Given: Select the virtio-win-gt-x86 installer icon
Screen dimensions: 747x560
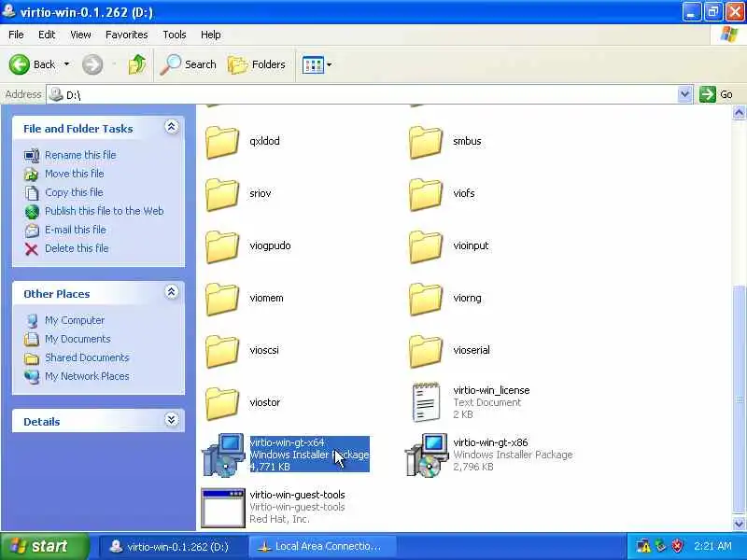Looking at the screenshot, I should tap(427, 455).
